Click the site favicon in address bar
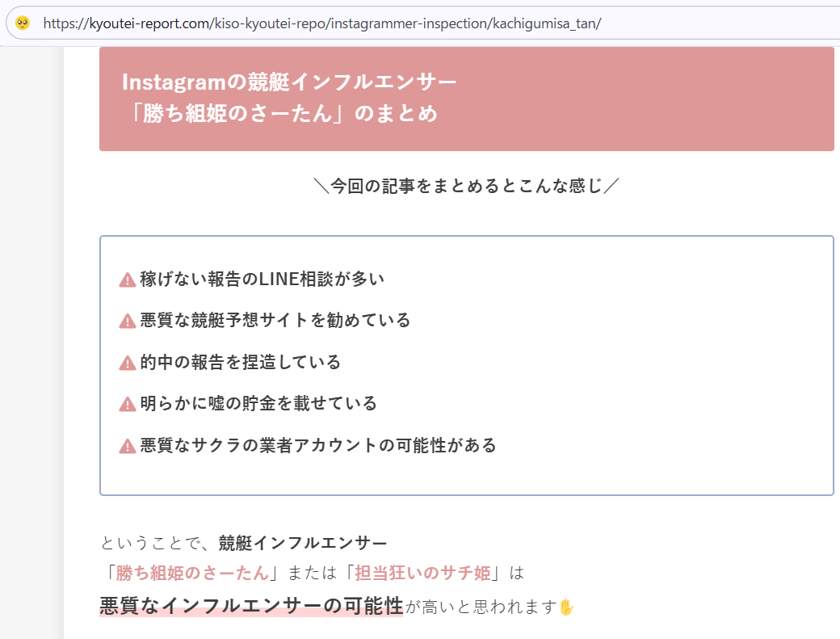 click(x=23, y=23)
